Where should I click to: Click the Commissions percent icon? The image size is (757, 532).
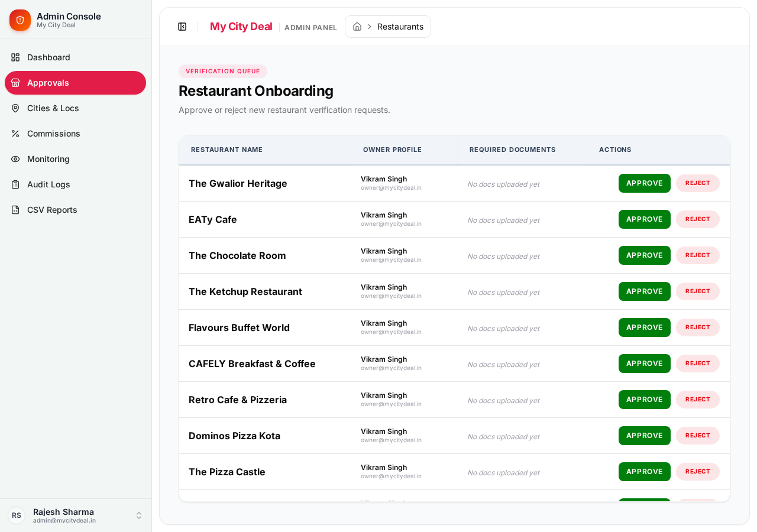click(x=15, y=134)
